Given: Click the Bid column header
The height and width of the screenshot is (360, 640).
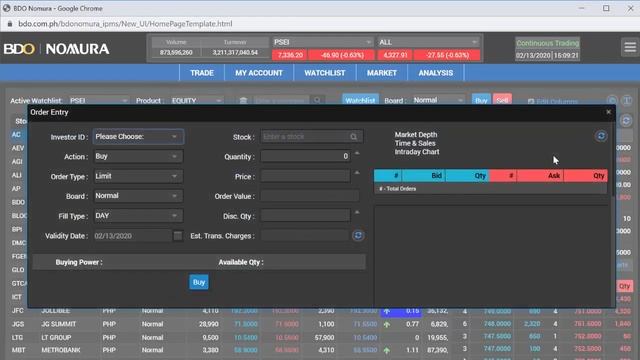Looking at the screenshot, I should [x=424, y=176].
